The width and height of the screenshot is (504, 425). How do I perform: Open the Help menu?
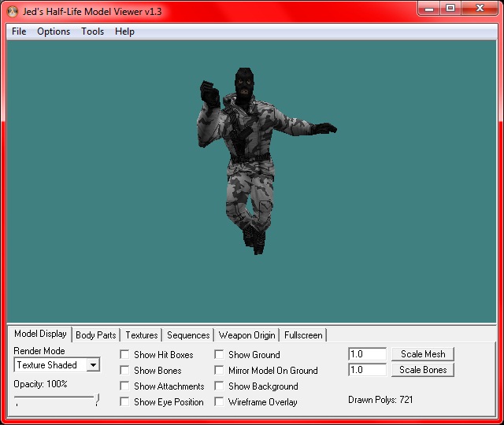coord(124,31)
